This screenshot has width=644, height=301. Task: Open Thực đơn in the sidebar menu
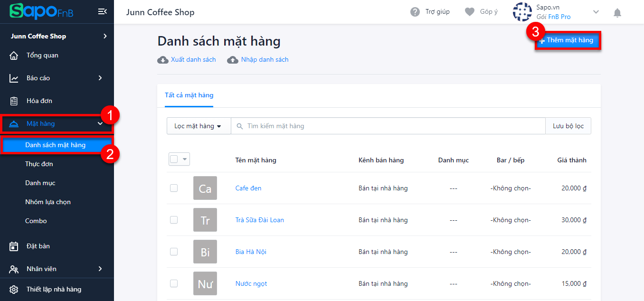(x=39, y=164)
